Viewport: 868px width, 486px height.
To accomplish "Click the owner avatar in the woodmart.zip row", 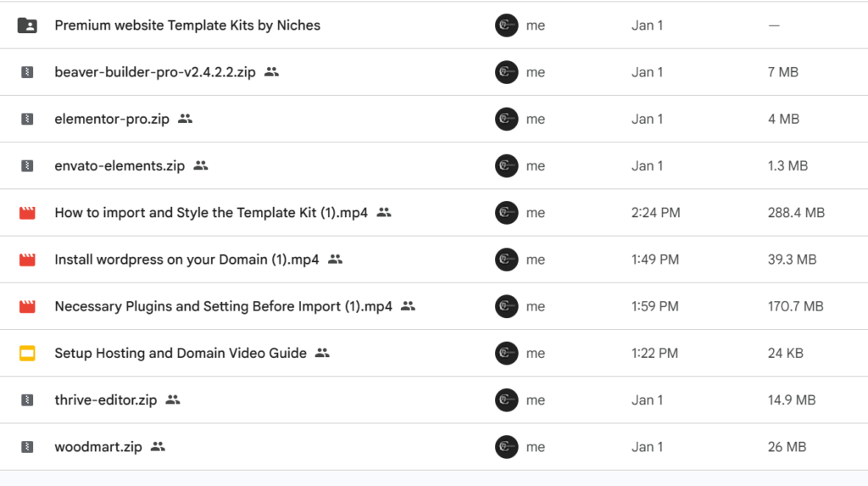I will tap(506, 447).
